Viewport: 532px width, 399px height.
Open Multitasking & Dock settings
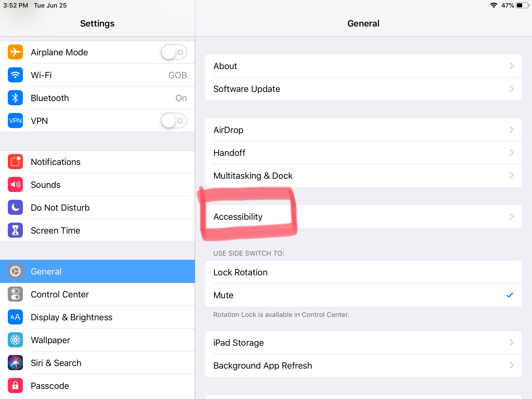pos(363,176)
